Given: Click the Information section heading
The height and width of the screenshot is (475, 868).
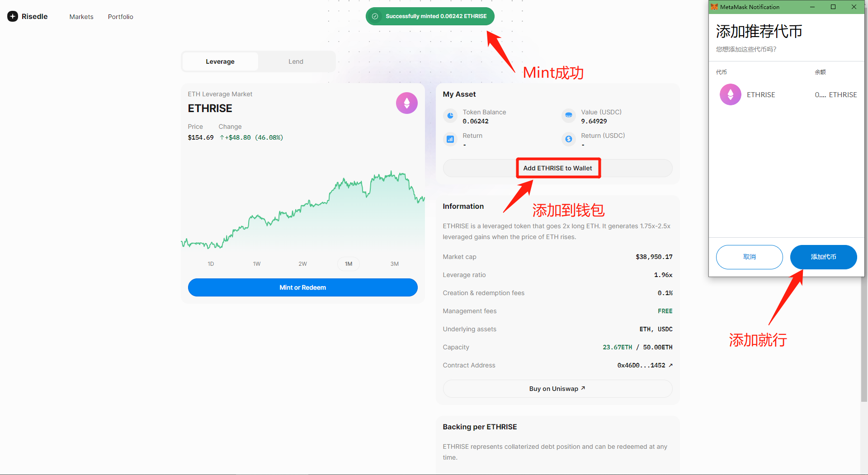Looking at the screenshot, I should point(463,206).
